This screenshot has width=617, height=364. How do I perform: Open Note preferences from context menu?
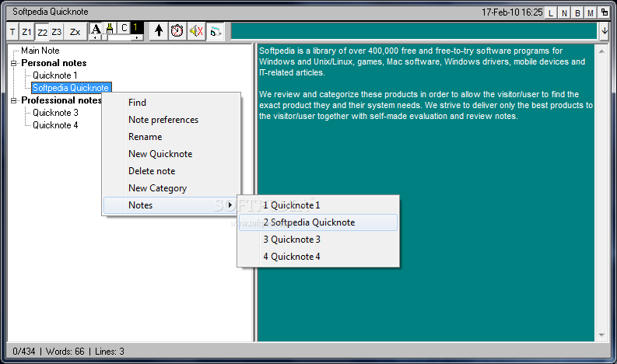click(172, 120)
